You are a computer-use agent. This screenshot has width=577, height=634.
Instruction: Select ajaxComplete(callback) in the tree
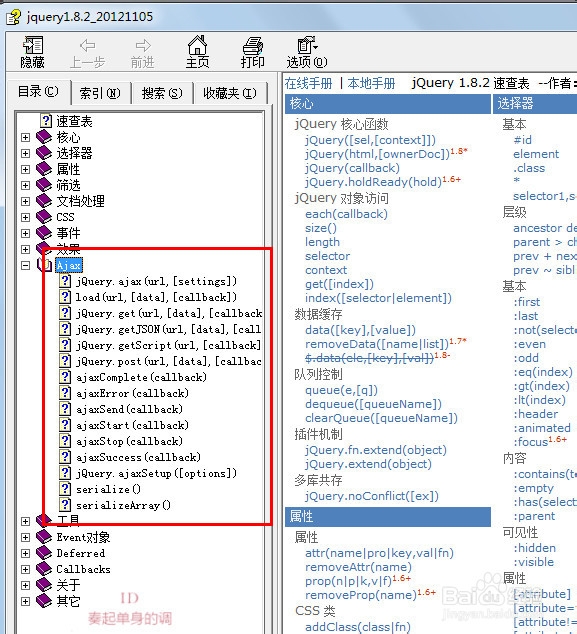[141, 377]
